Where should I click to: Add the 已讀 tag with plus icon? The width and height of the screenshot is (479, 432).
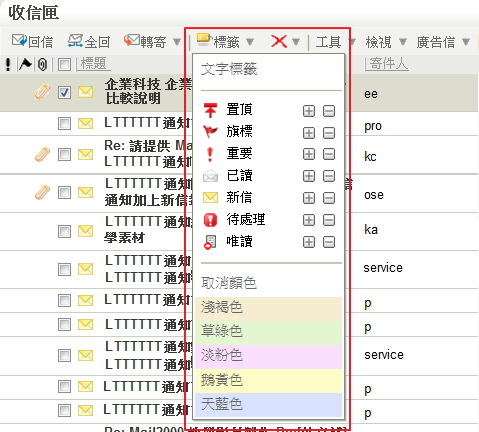(309, 176)
